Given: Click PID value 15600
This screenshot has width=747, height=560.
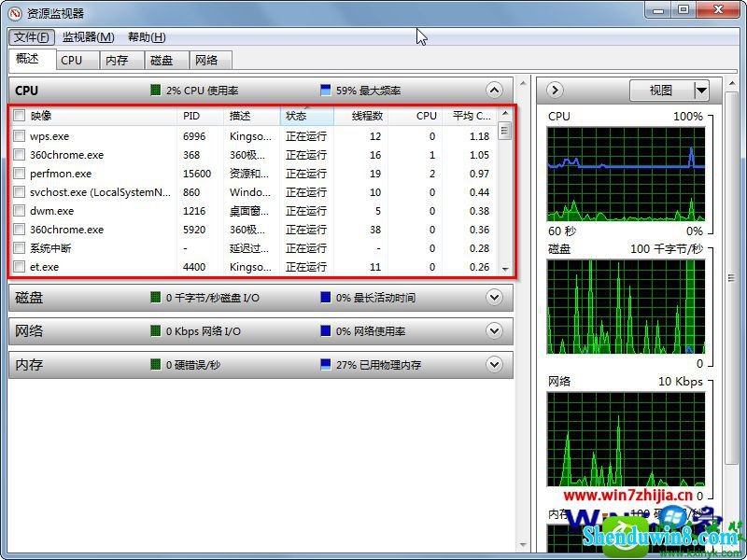Looking at the screenshot, I should (197, 174).
